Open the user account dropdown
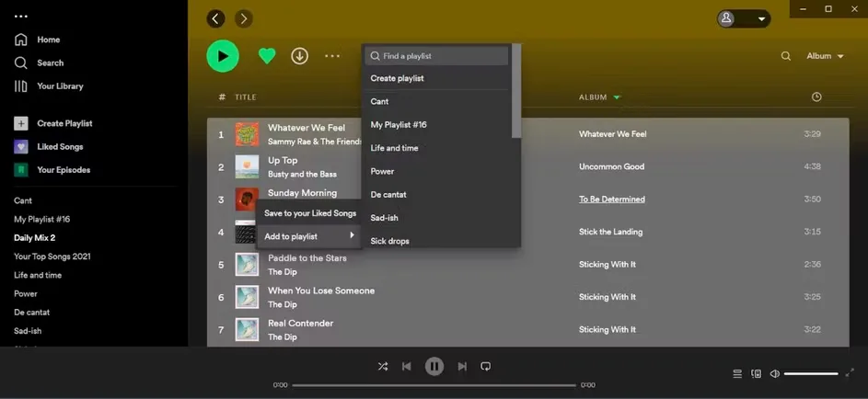The height and width of the screenshot is (399, 868). (x=744, y=18)
